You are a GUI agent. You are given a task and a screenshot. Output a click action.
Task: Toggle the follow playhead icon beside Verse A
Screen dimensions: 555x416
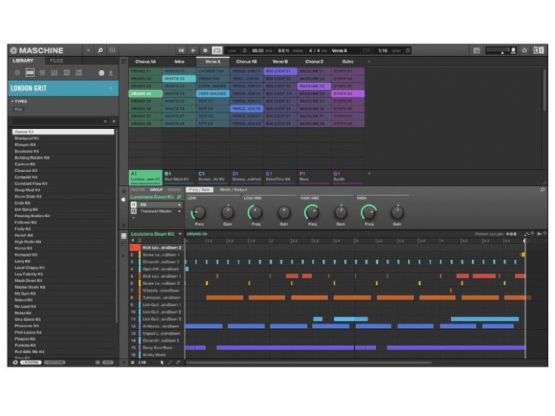point(367,51)
